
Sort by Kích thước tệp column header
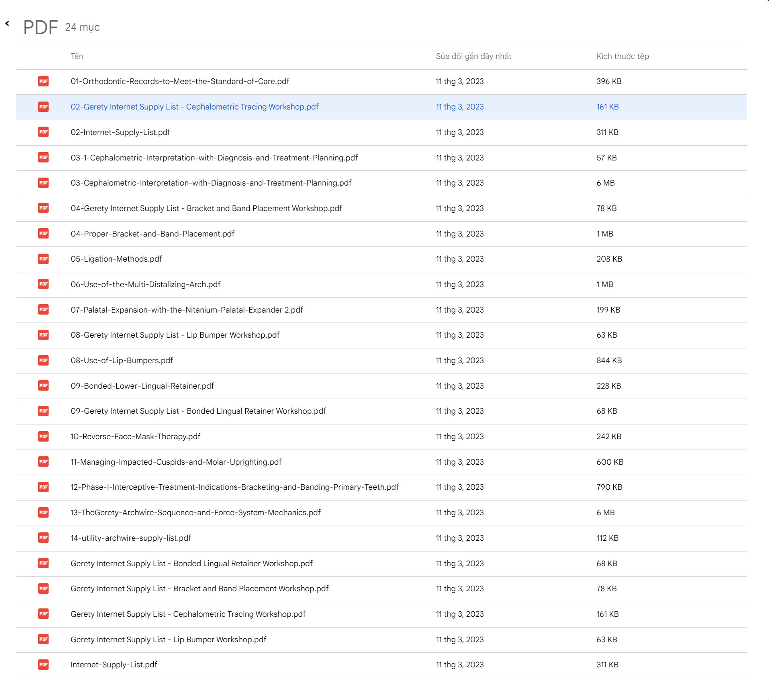(622, 56)
